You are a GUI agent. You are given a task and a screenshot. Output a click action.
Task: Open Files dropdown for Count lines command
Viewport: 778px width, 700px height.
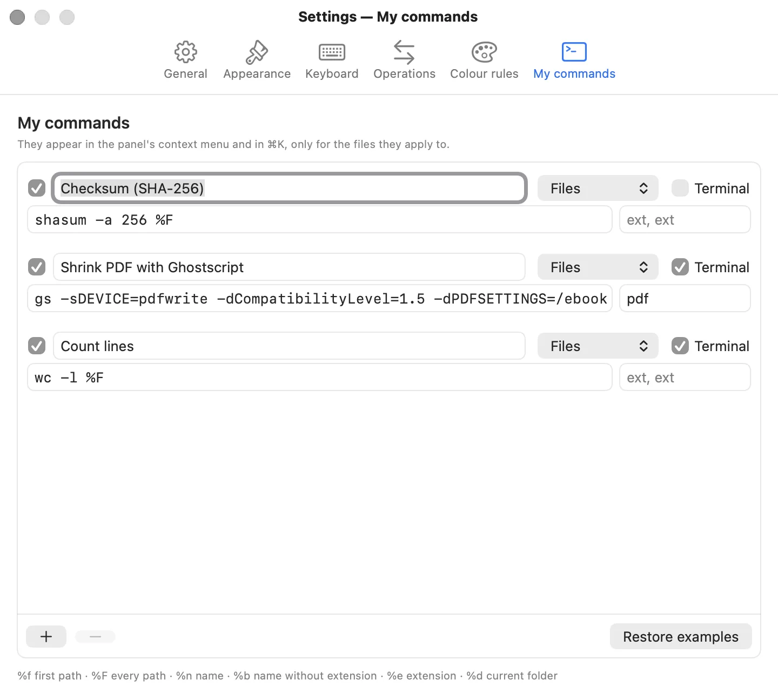click(598, 346)
